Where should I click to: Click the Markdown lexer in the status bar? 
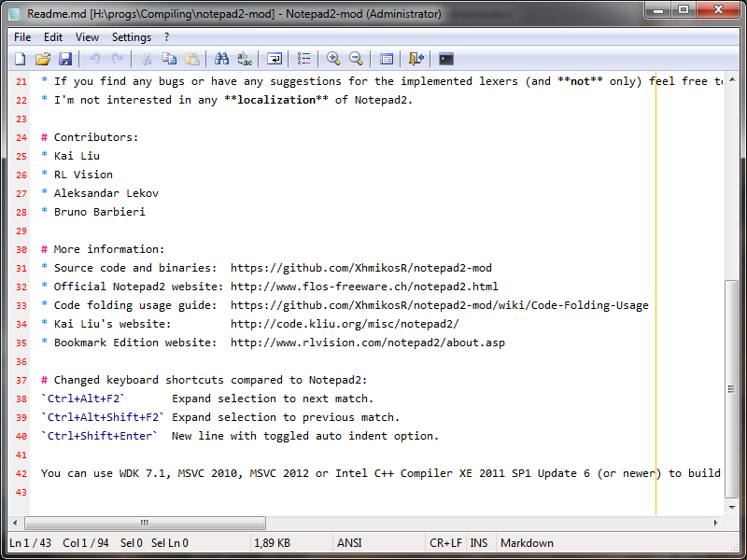[527, 542]
